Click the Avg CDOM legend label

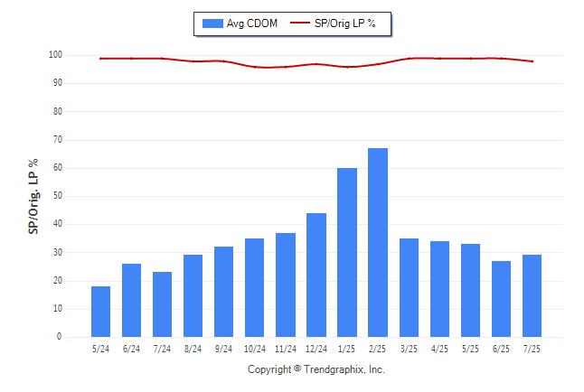(252, 23)
